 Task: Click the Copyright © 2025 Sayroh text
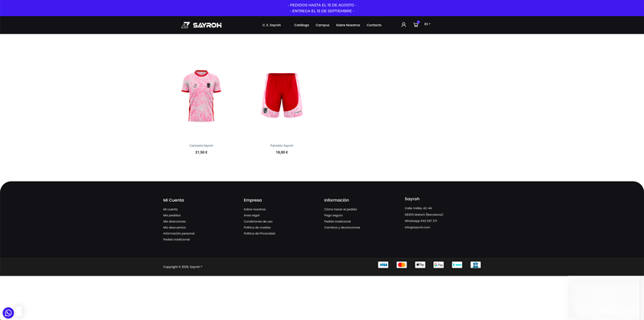click(183, 267)
